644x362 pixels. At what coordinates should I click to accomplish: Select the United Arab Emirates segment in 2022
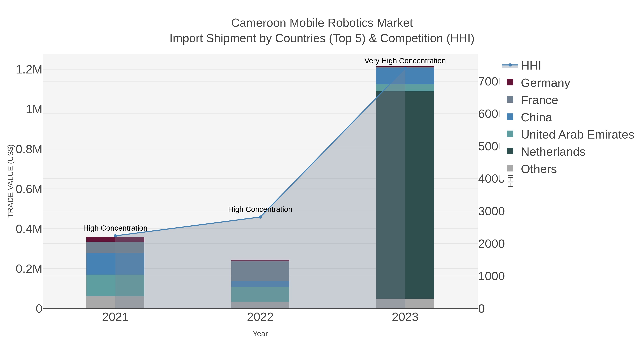(260, 294)
